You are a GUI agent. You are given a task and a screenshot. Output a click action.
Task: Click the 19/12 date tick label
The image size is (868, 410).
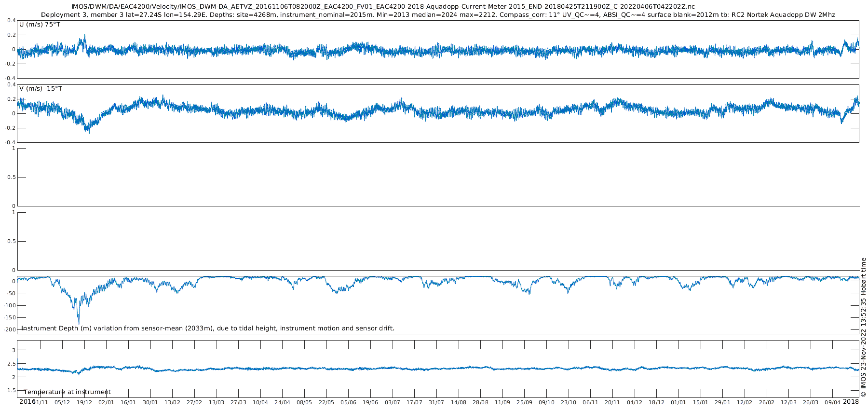click(x=84, y=402)
